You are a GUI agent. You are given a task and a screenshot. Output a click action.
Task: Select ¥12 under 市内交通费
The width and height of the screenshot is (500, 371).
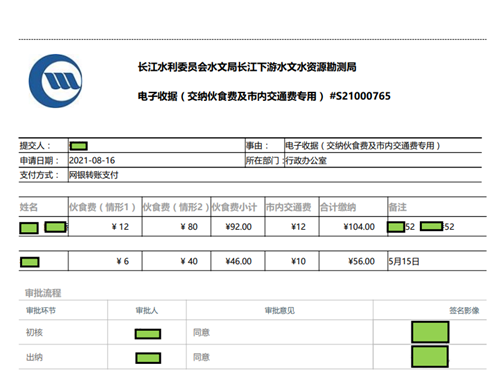(298, 227)
